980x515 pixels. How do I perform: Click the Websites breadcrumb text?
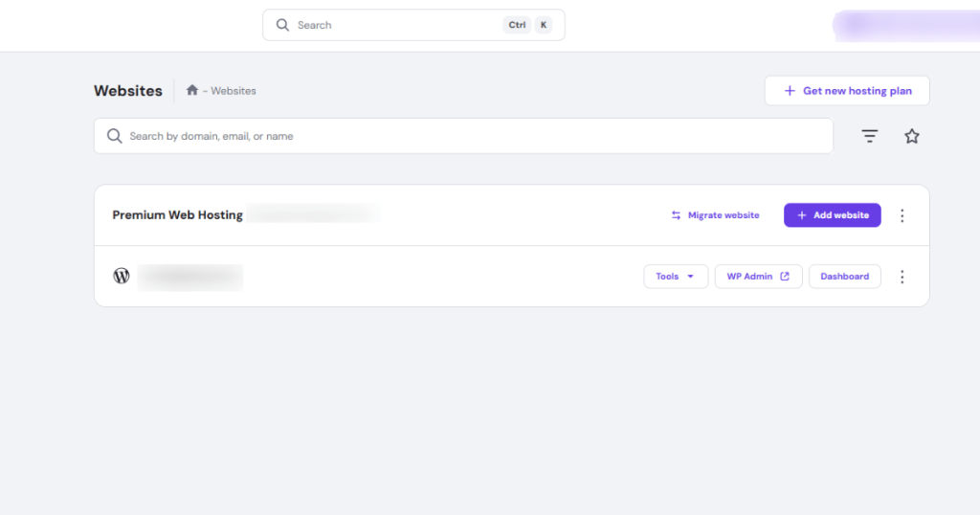(234, 91)
